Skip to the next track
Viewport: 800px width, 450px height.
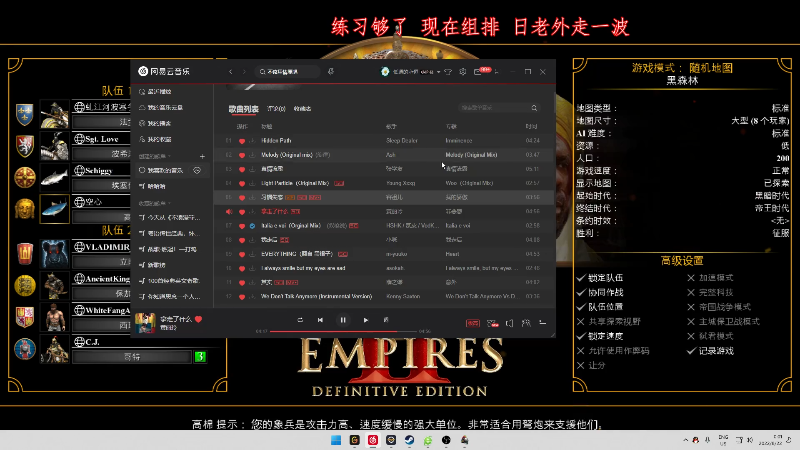coord(365,320)
